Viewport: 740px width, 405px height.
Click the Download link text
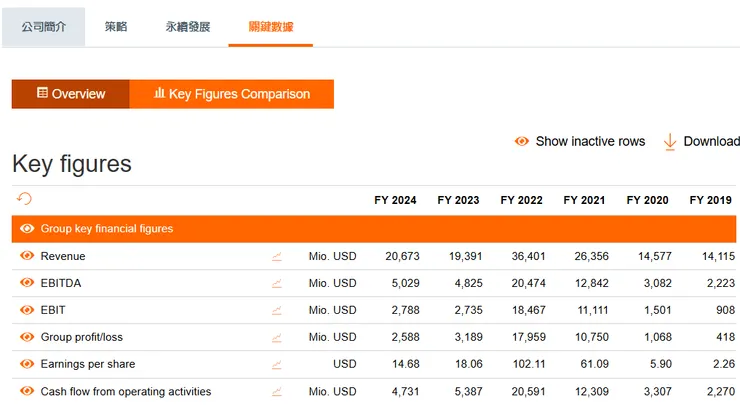point(711,141)
